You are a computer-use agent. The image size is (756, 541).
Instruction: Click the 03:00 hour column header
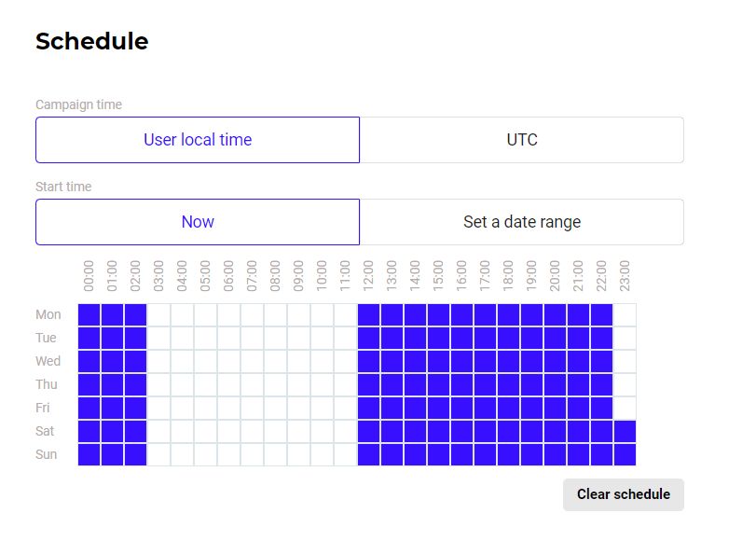coord(159,275)
